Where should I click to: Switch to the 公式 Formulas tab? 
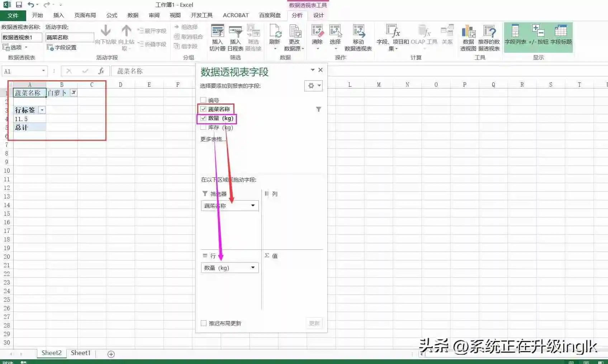point(112,15)
